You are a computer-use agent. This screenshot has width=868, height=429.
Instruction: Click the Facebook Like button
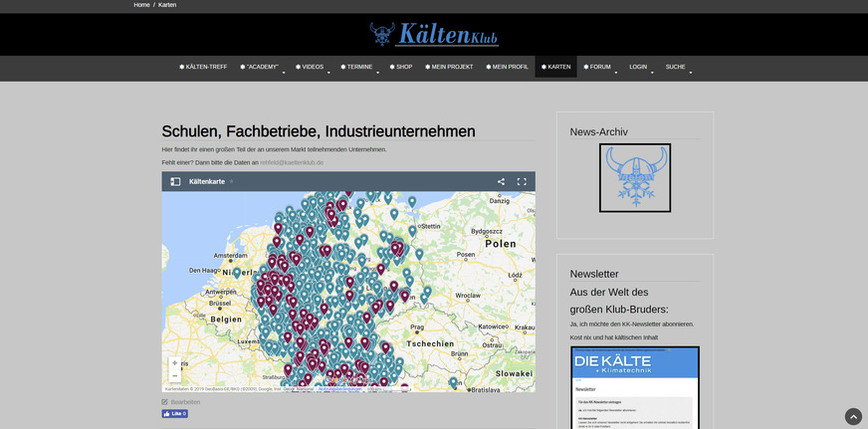[x=174, y=413]
